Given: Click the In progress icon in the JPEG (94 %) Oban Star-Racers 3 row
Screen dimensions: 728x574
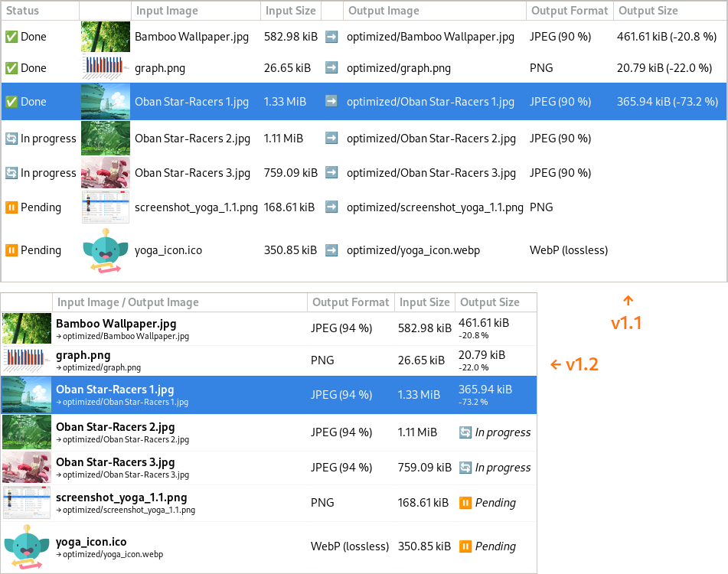Looking at the screenshot, I should (465, 468).
